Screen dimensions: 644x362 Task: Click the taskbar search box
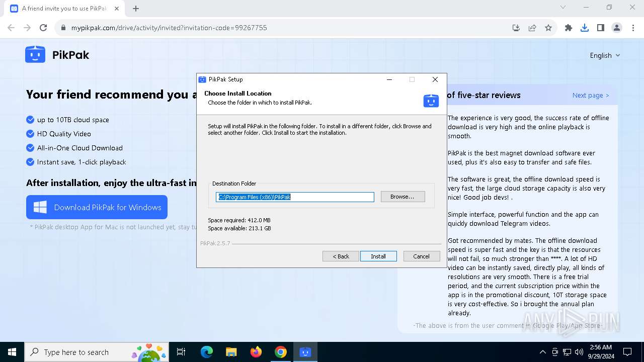(98, 352)
